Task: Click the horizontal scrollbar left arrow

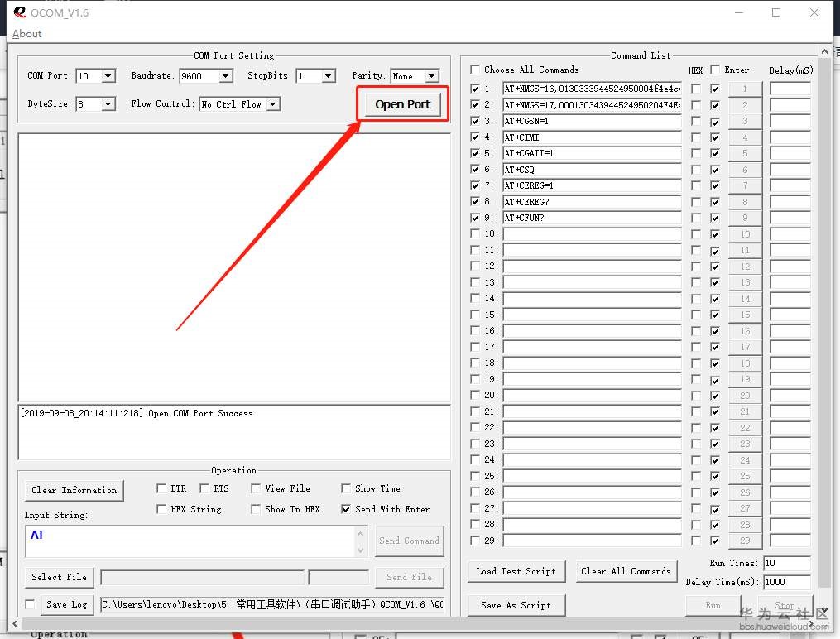Action: [15, 623]
